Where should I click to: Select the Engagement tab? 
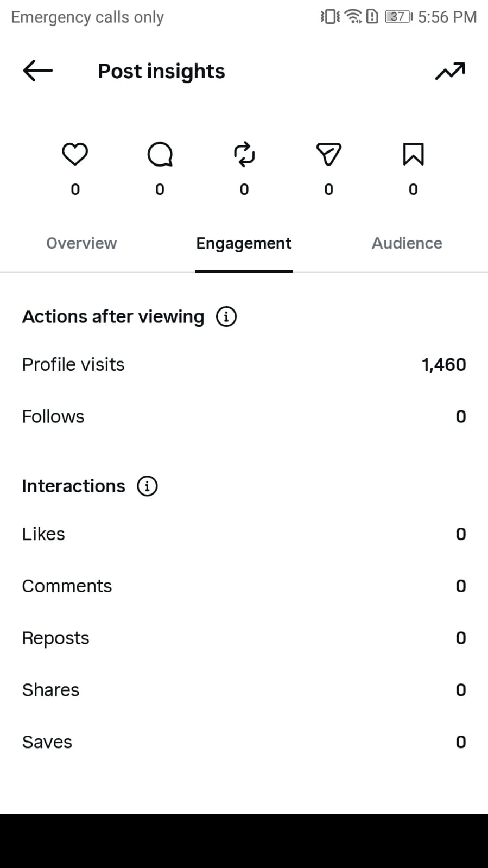tap(244, 243)
